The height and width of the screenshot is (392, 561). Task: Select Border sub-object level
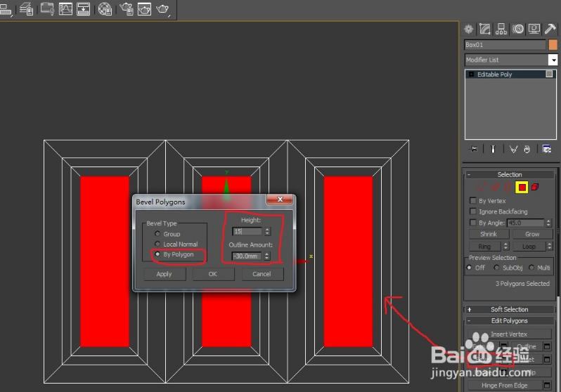[x=508, y=187]
